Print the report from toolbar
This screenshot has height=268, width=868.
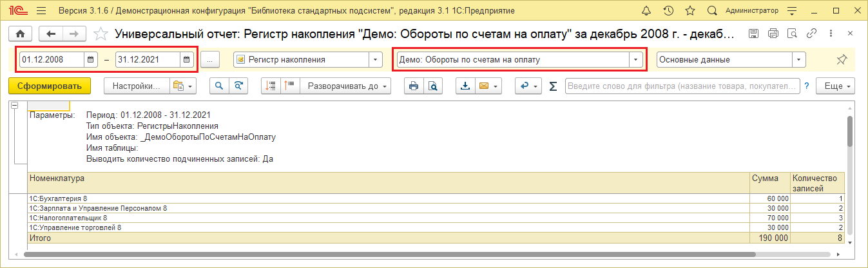[414, 86]
